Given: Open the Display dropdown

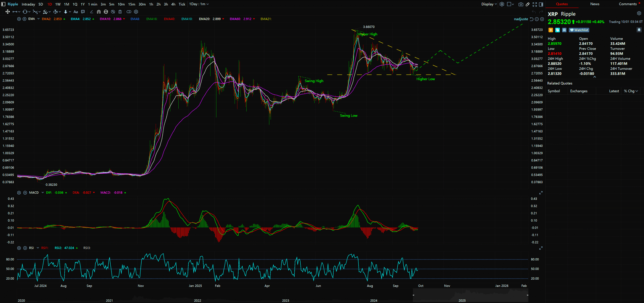Looking at the screenshot, I should 489,4.
